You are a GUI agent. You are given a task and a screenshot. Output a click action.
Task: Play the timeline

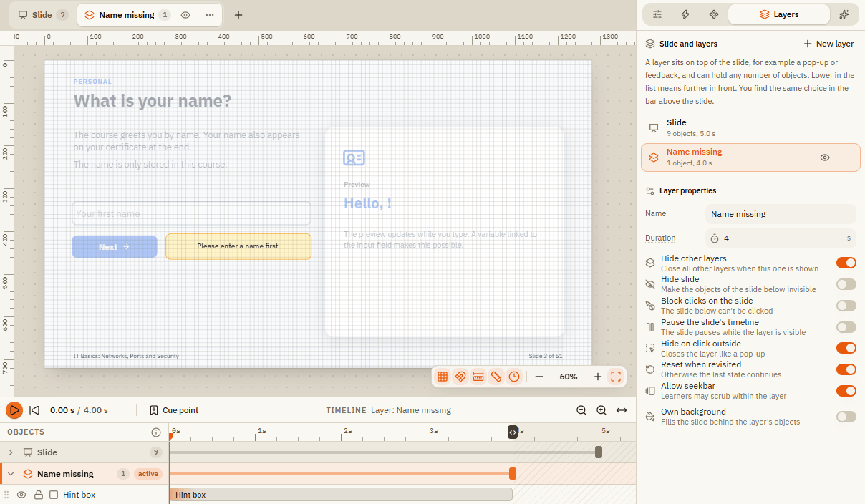click(14, 410)
